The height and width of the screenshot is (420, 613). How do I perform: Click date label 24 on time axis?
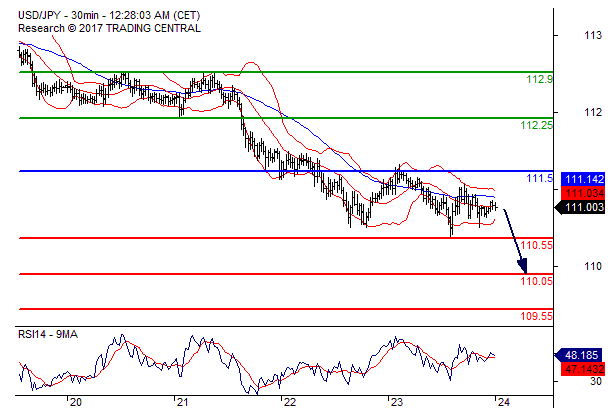[x=504, y=402]
